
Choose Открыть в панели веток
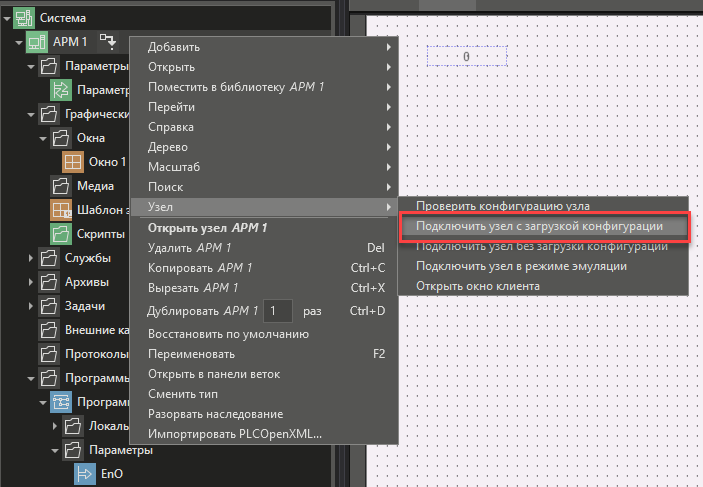pyautogui.click(x=264, y=374)
